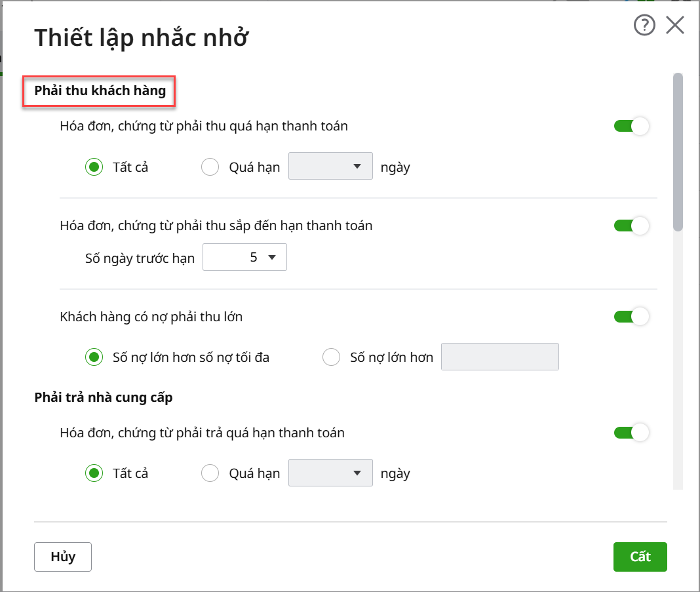The height and width of the screenshot is (592, 700).
Task: Open overdue days dropdown for supplier payables
Action: point(331,473)
